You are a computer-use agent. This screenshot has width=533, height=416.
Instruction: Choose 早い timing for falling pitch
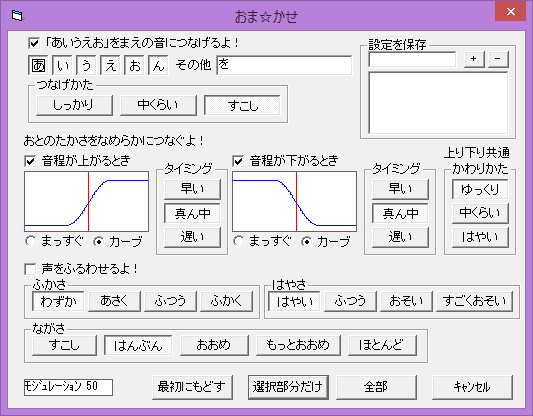[400, 189]
